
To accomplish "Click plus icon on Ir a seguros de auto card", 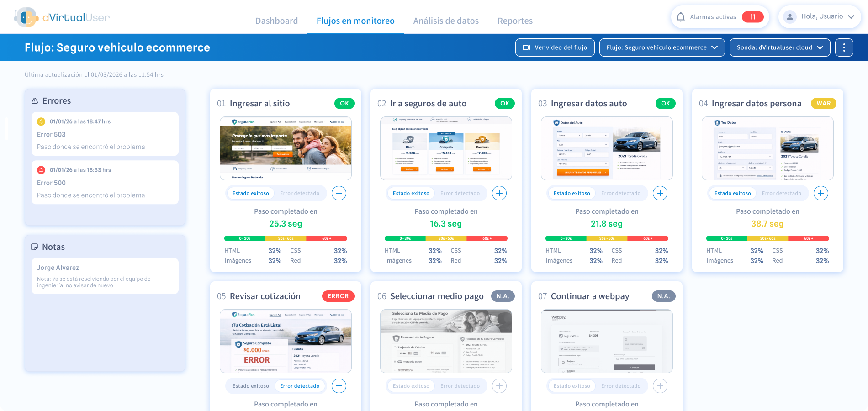I will (x=499, y=193).
